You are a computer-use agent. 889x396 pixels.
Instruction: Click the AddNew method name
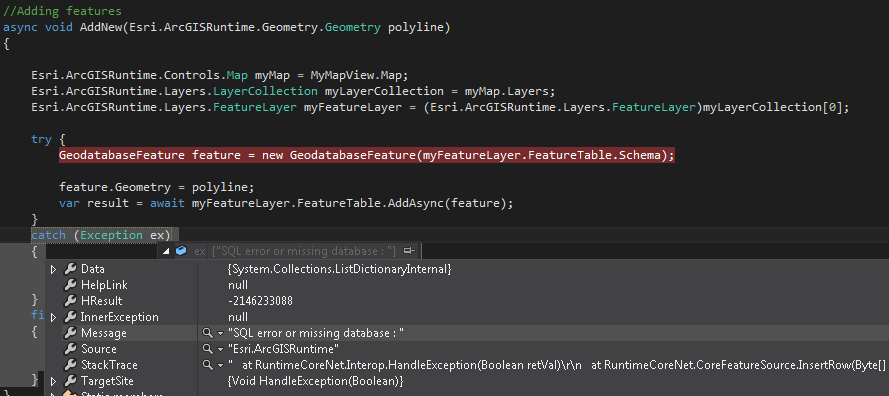[x=100, y=27]
